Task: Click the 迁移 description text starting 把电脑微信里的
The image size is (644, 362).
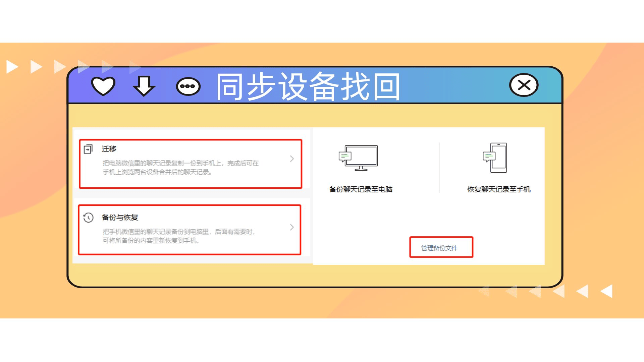Action: coord(180,168)
